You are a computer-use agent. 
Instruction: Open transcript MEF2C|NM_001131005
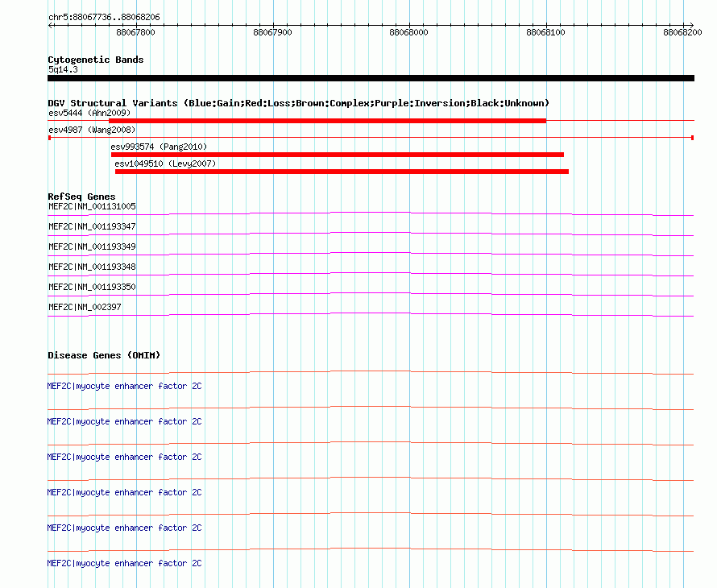(x=92, y=207)
